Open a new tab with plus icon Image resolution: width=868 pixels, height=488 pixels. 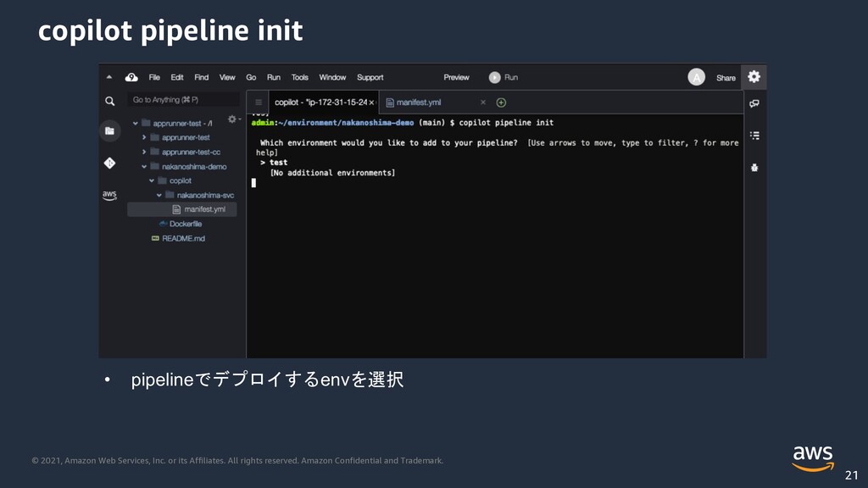click(501, 103)
